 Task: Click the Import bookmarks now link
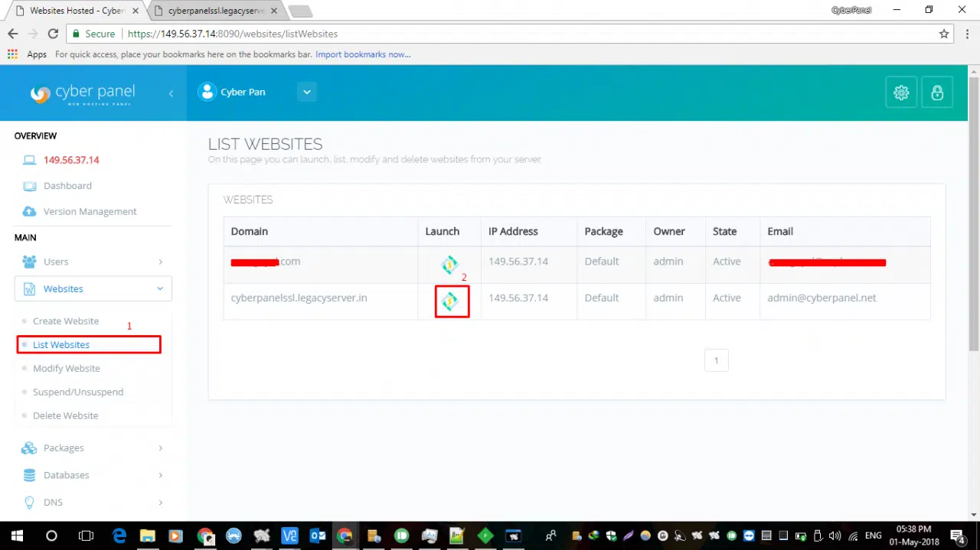(x=363, y=54)
